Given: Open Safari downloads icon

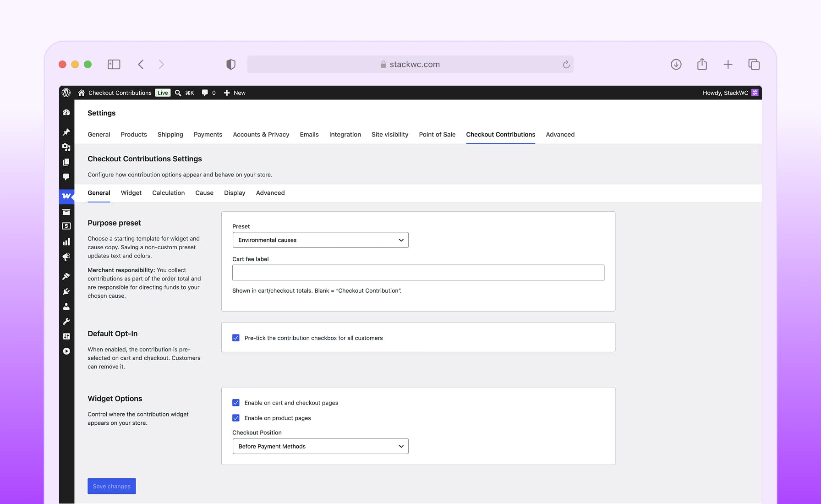Looking at the screenshot, I should 676,65.
